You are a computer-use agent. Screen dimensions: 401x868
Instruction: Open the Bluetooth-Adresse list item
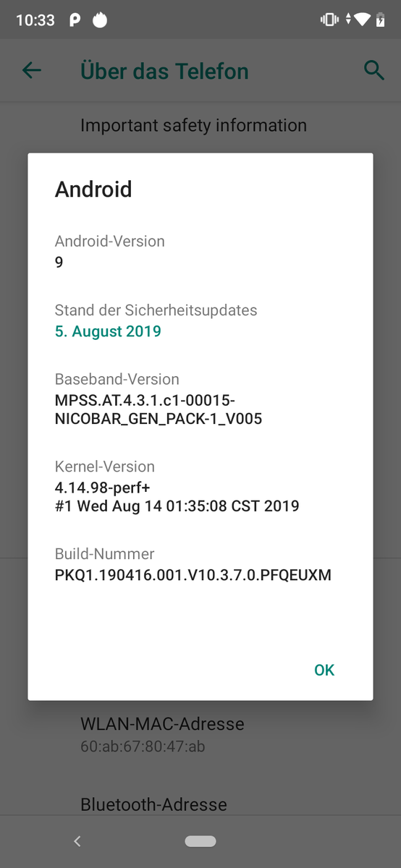coord(200,805)
